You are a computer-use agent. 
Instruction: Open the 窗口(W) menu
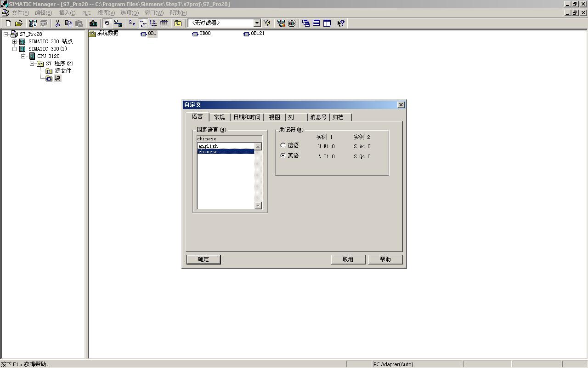(x=154, y=13)
